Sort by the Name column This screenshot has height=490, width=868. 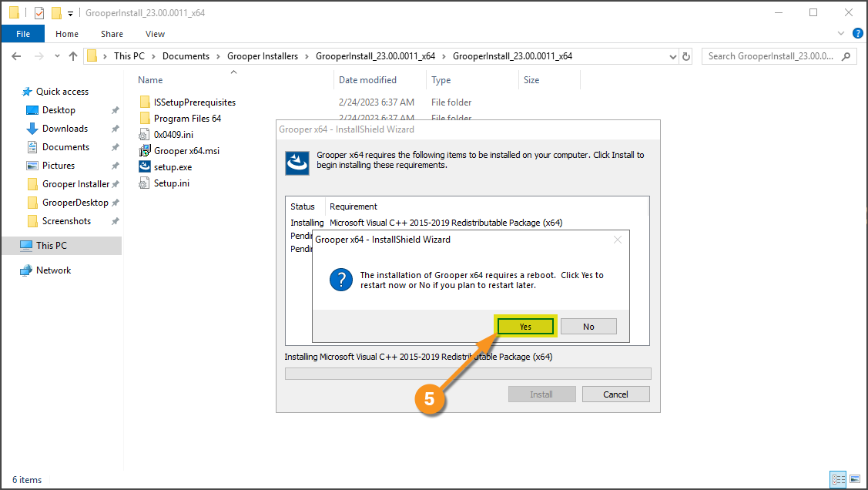(150, 80)
